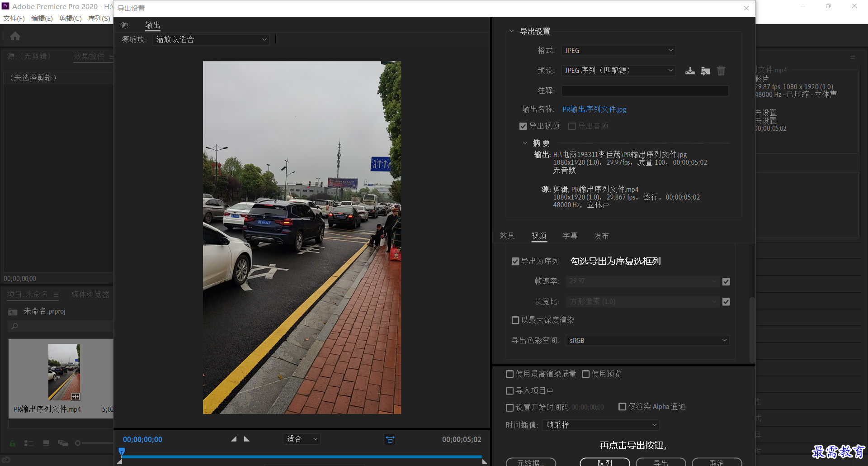This screenshot has height=466, width=868.
Task: Click the Premiere Pro app logo
Action: tap(5, 6)
